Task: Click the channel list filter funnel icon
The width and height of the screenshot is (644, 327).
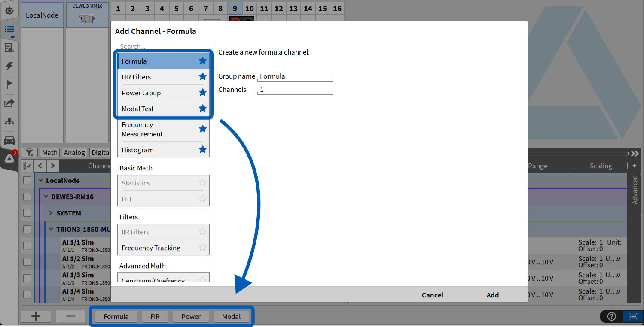Action: (x=29, y=152)
